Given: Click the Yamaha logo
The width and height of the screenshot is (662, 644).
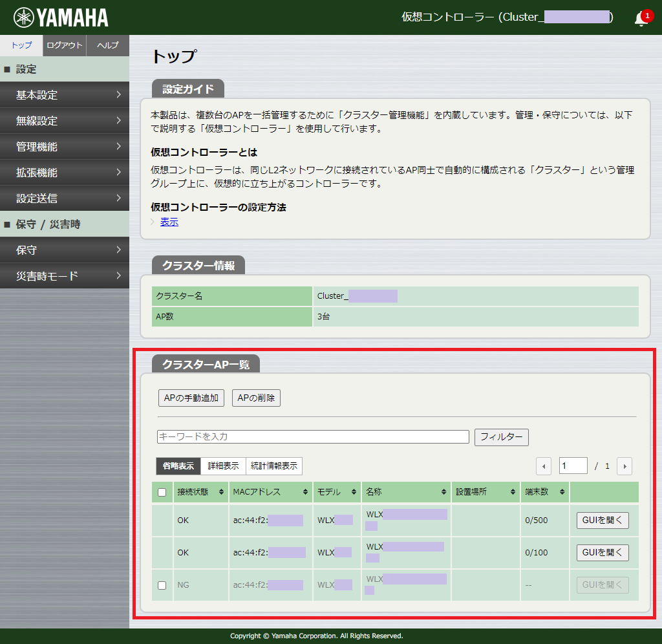Looking at the screenshot, I should [61, 17].
